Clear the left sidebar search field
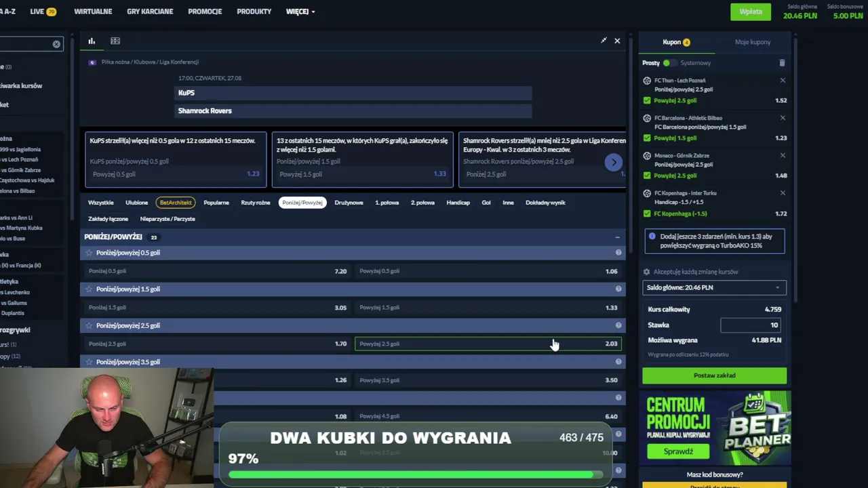 click(x=56, y=45)
